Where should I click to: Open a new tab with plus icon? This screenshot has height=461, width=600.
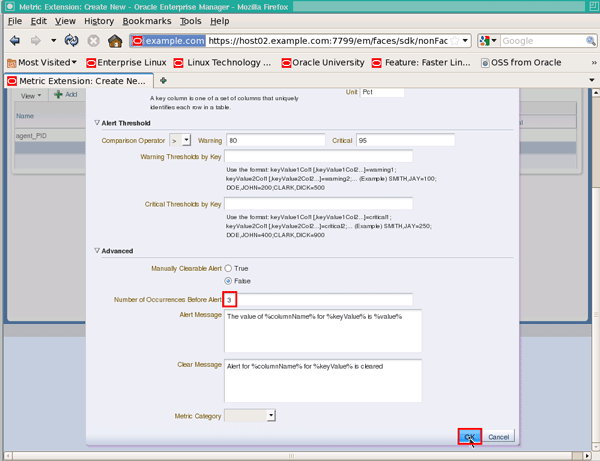coord(163,80)
